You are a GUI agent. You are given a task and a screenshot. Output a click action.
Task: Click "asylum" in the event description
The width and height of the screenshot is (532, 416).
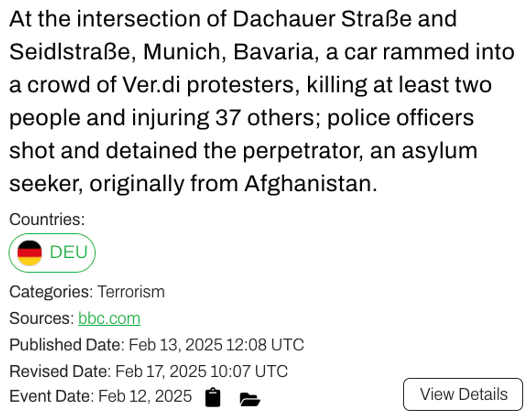[x=439, y=151]
